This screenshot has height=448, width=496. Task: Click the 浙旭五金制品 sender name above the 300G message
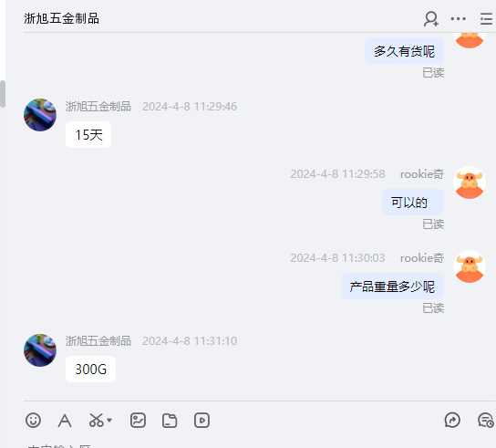[98, 341]
